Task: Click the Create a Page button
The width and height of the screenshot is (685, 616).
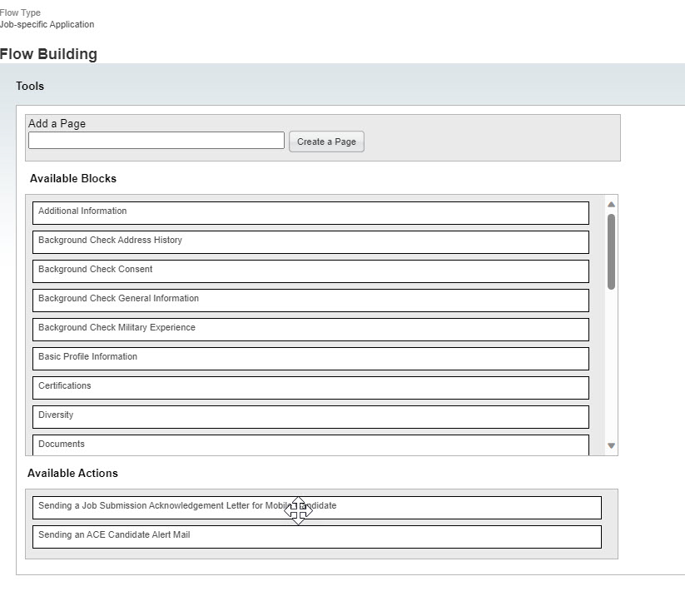Action: click(326, 142)
